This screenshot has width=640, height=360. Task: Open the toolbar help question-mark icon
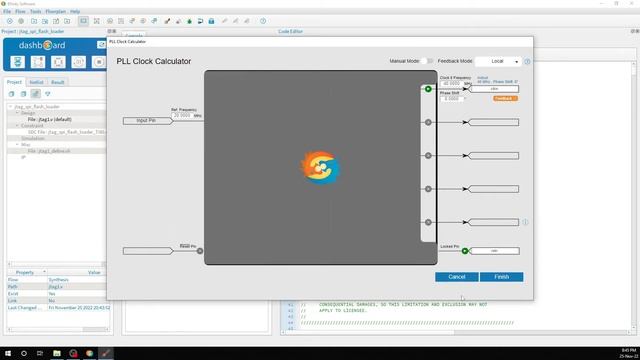tap(263, 21)
